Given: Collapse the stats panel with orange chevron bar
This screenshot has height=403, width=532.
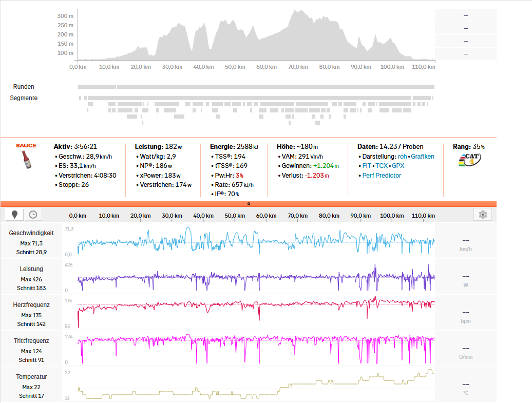Looking at the screenshot, I should click(249, 204).
